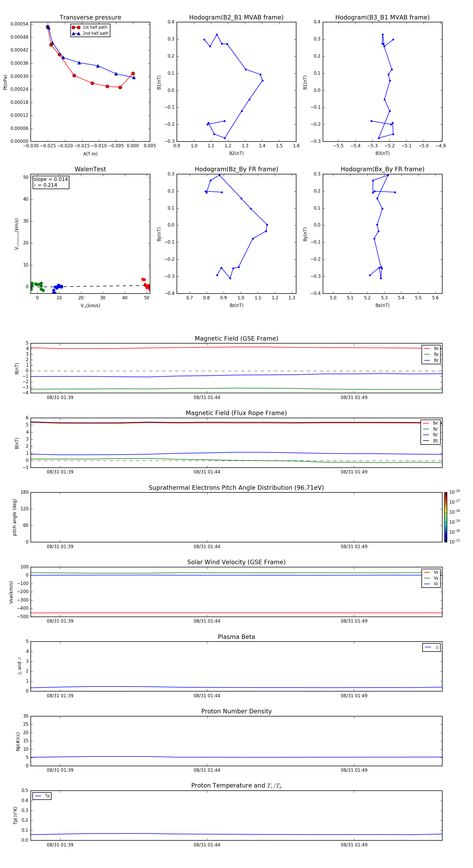The height and width of the screenshot is (868, 473).
Task: Select "|B|" in the Flux Rope Frame legend
Action: point(431,441)
